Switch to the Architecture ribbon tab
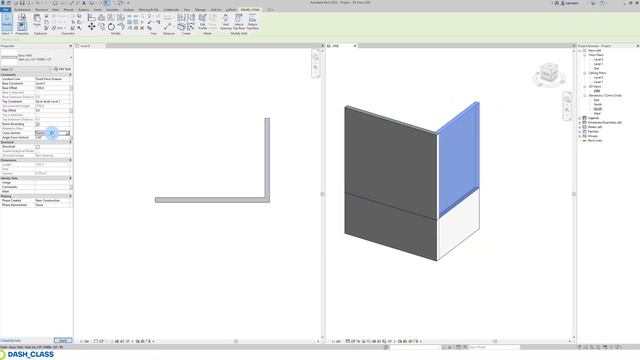 click(x=22, y=9)
